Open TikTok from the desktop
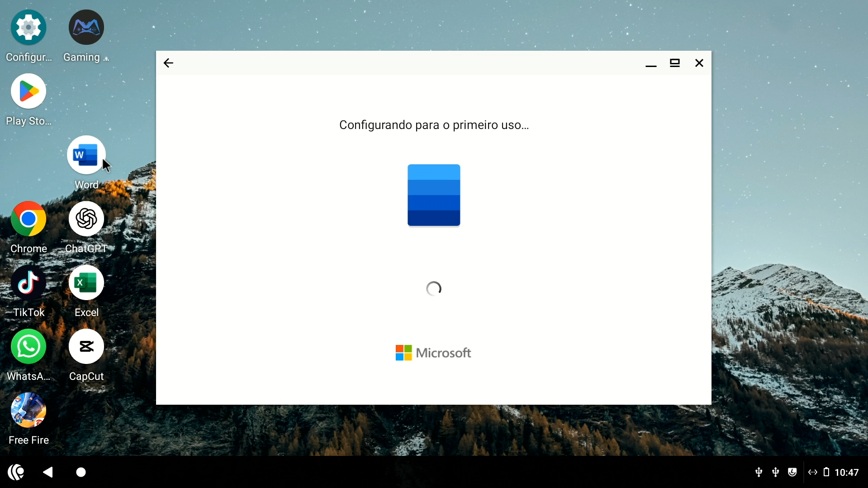The height and width of the screenshot is (488, 868). (x=28, y=283)
